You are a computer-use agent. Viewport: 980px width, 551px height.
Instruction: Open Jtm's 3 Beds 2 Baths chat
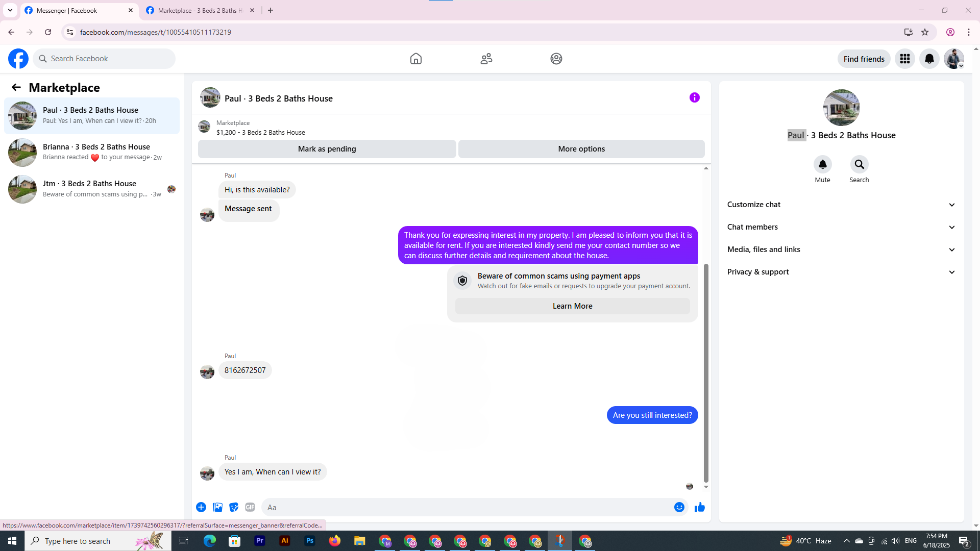pyautogui.click(x=92, y=189)
